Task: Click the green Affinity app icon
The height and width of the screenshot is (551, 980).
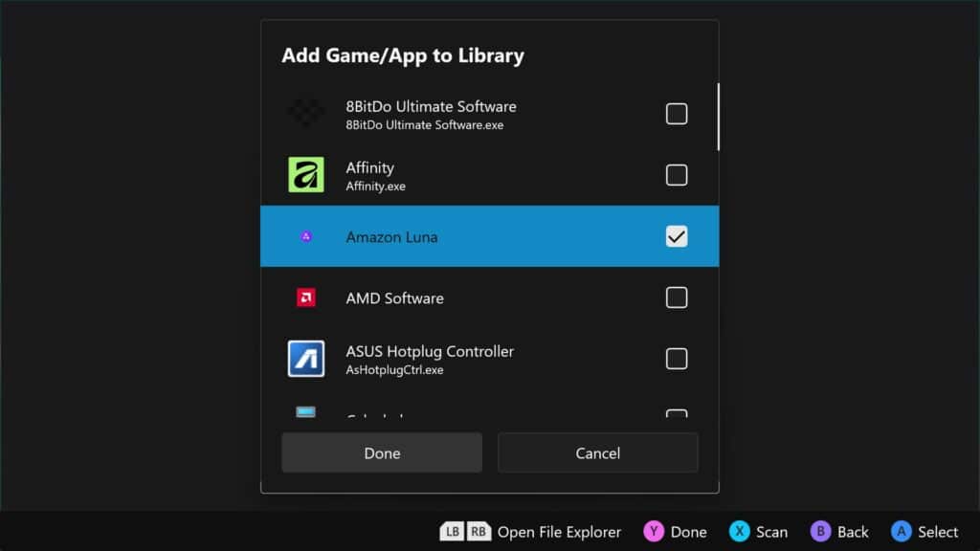Action: click(x=306, y=175)
